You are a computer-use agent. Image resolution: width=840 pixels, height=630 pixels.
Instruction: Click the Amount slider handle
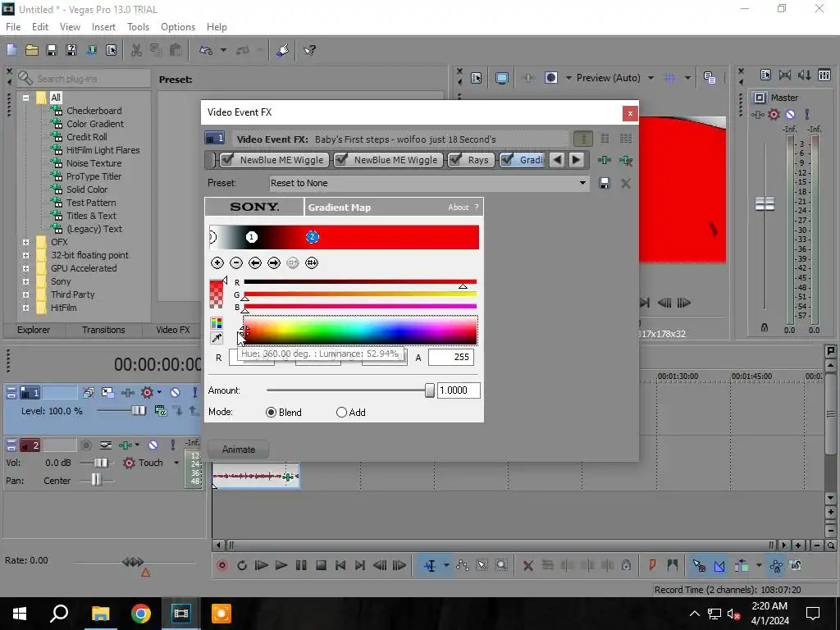(429, 390)
